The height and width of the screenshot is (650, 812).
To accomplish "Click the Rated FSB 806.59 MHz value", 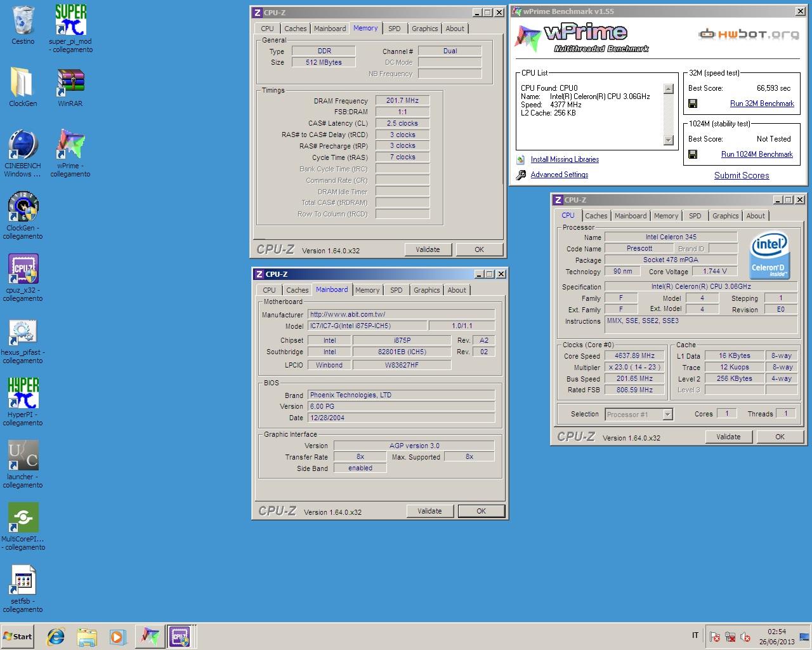I will [x=634, y=390].
